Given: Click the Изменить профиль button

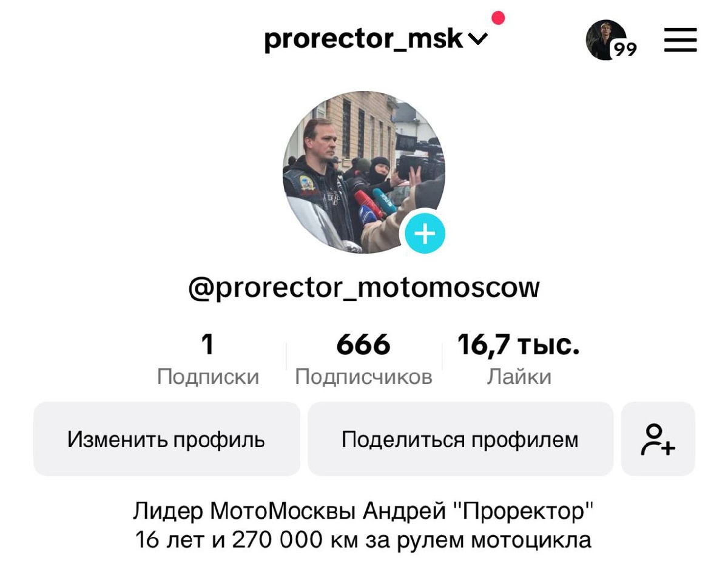Looking at the screenshot, I should click(x=166, y=439).
